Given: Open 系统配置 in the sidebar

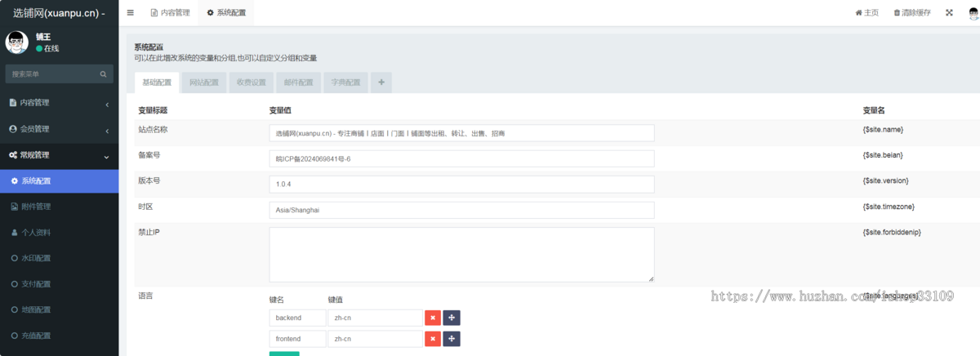Looking at the screenshot, I should point(59,181).
